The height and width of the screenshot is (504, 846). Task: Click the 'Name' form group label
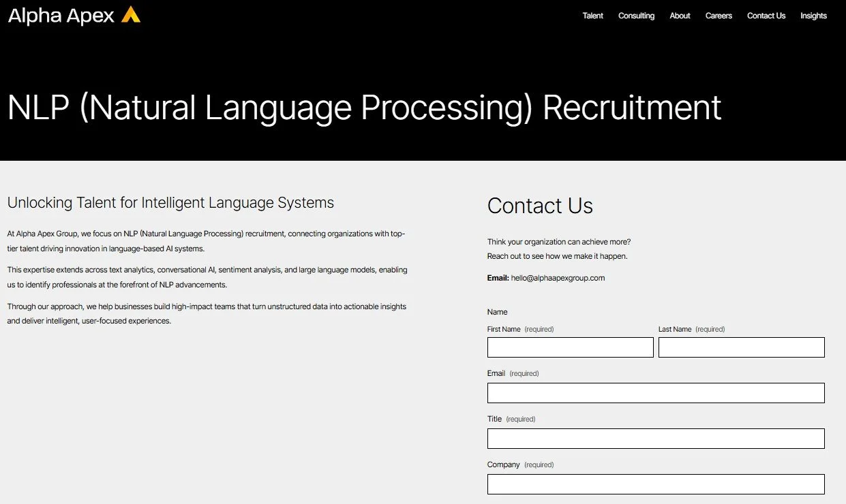coord(498,312)
